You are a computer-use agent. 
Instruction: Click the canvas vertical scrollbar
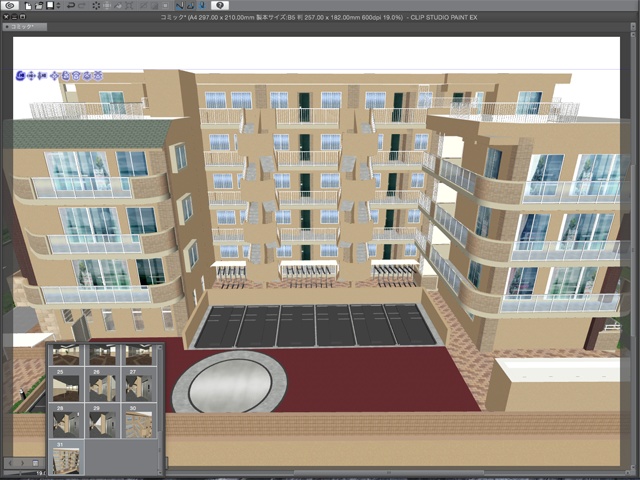(633, 253)
